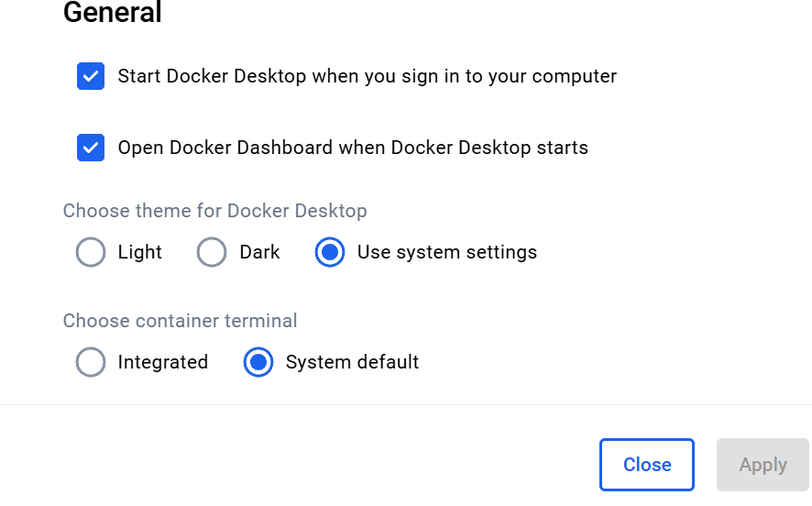Uncheck the Start Docker Desktop at sign-in checkbox
Viewport: 812px width, 506px height.
(x=91, y=76)
